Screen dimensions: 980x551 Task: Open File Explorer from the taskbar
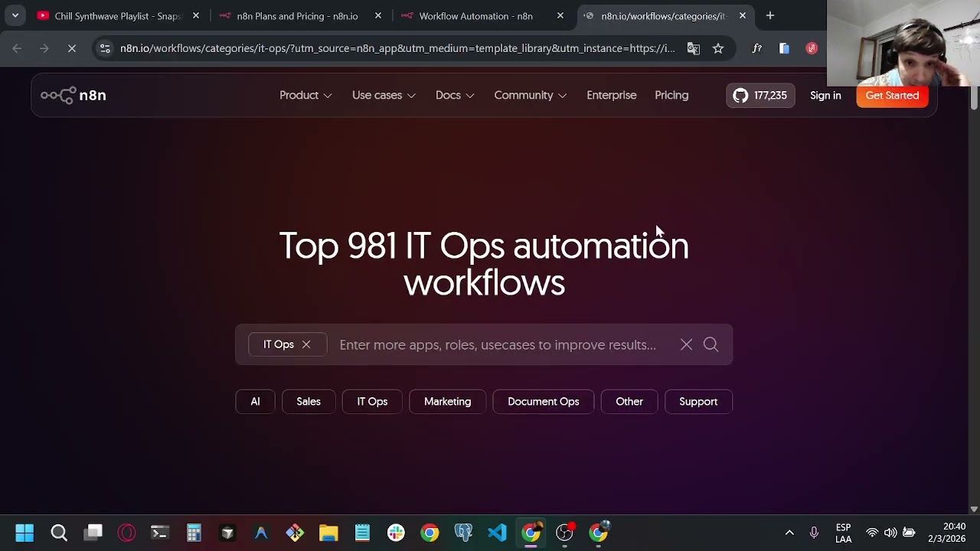pyautogui.click(x=328, y=533)
